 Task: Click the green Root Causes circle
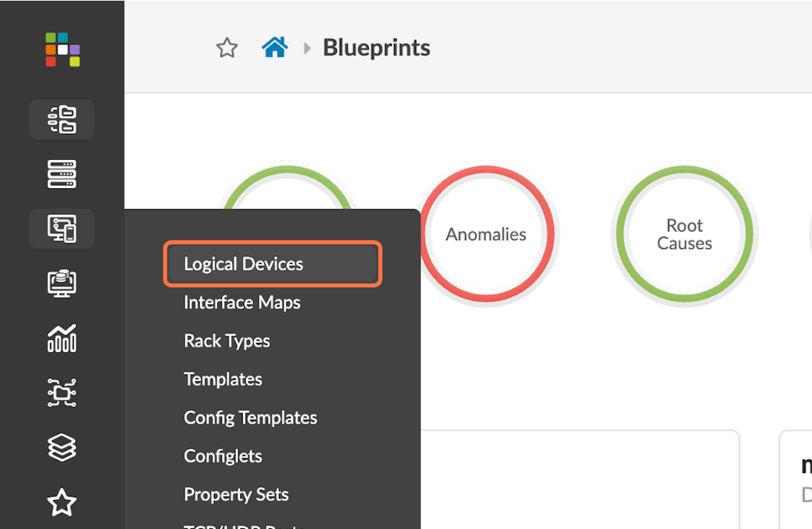[x=684, y=234]
